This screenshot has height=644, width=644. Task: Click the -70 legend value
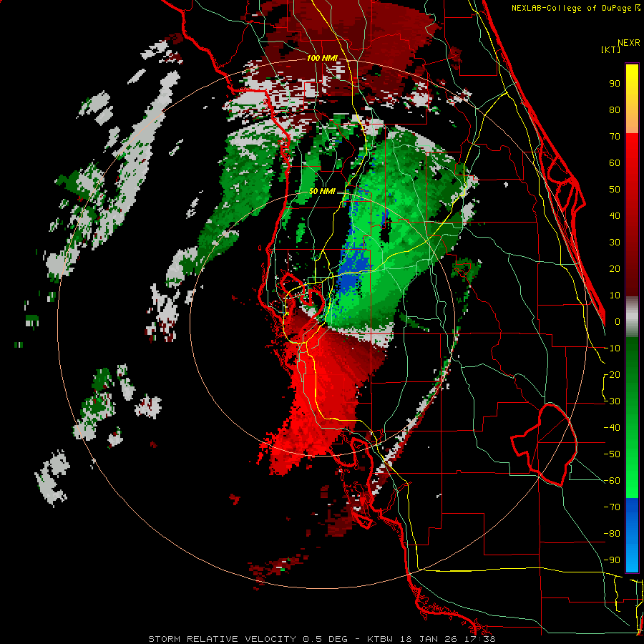click(612, 507)
